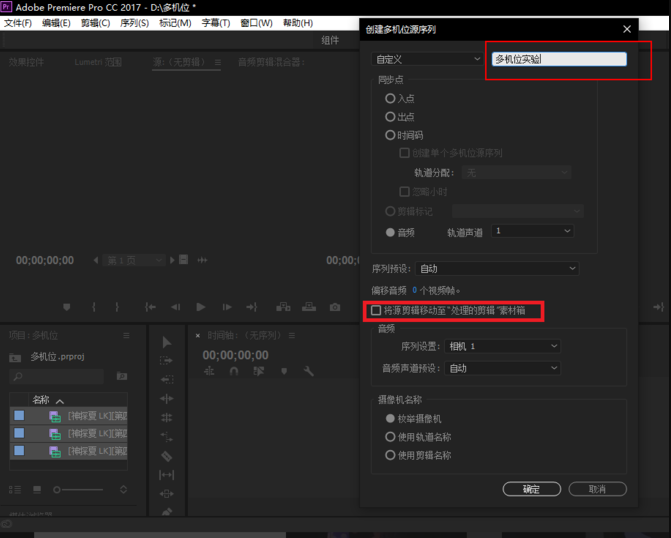Step back one frame in source monitor
The image size is (671, 538).
pyautogui.click(x=175, y=307)
